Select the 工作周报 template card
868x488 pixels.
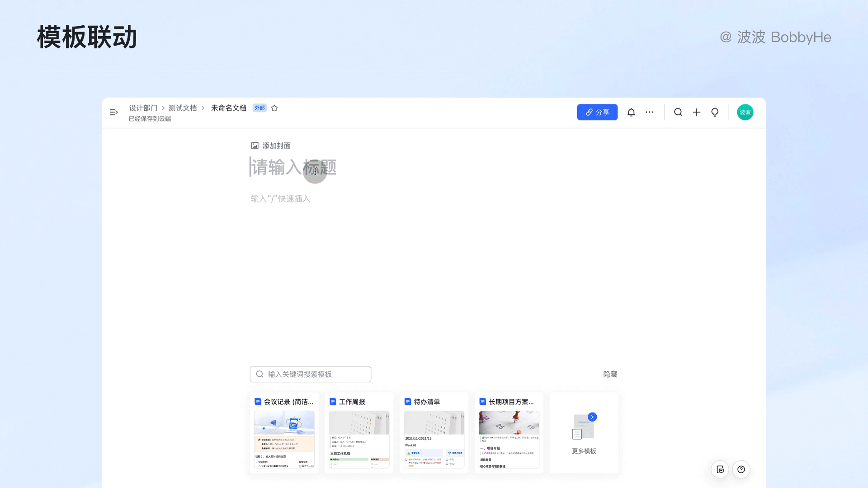tap(359, 433)
